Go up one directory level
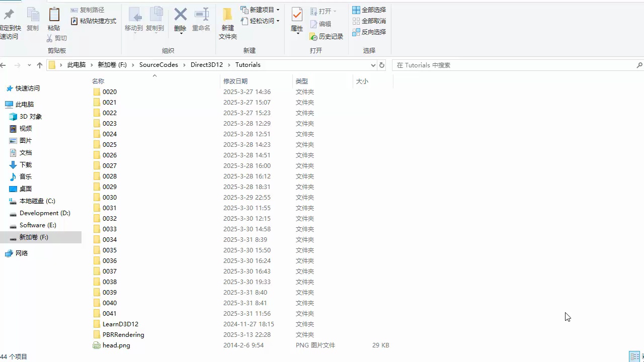The image size is (644, 362). click(x=40, y=65)
